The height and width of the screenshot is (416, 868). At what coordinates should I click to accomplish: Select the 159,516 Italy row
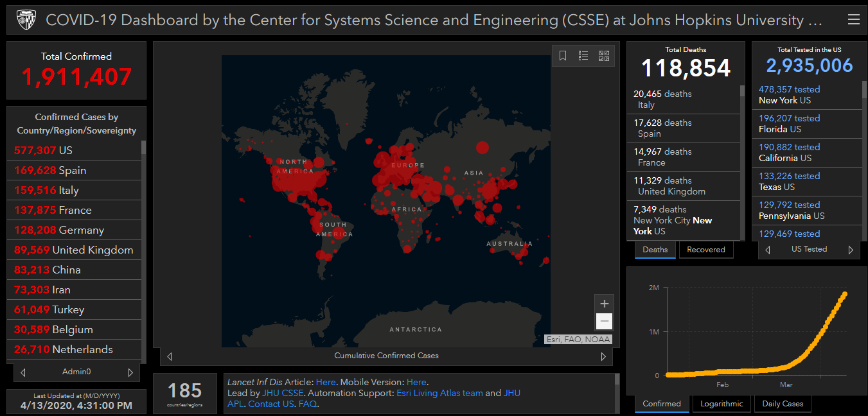click(74, 190)
